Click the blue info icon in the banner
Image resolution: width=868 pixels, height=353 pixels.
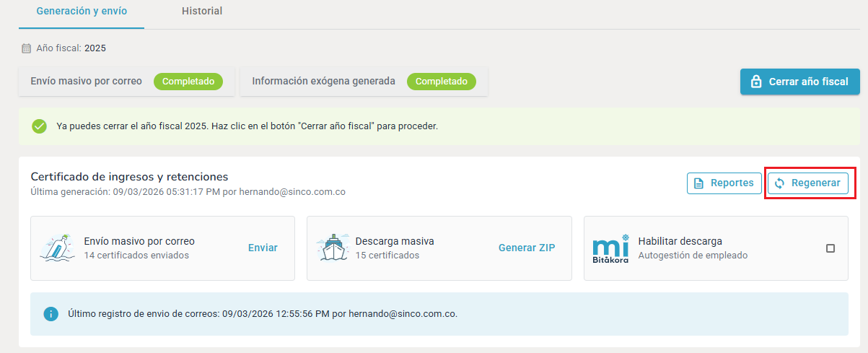pos(51,314)
